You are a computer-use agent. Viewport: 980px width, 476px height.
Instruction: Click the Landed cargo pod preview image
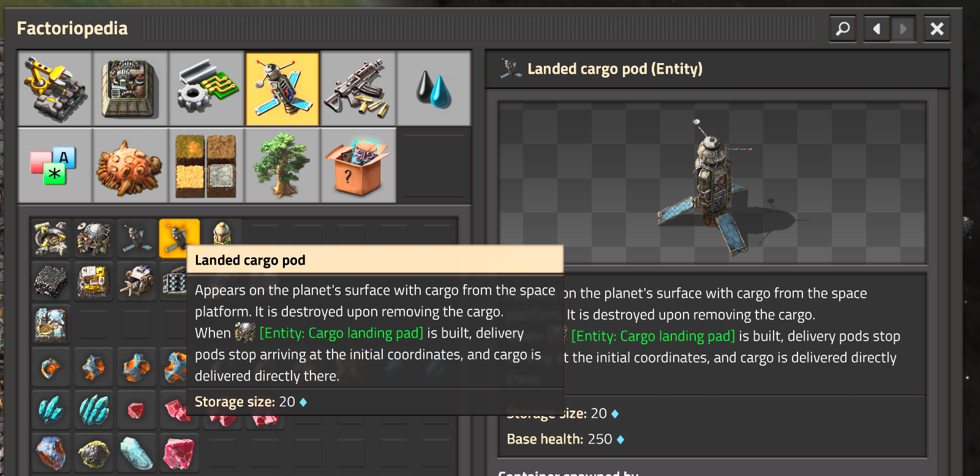point(712,183)
